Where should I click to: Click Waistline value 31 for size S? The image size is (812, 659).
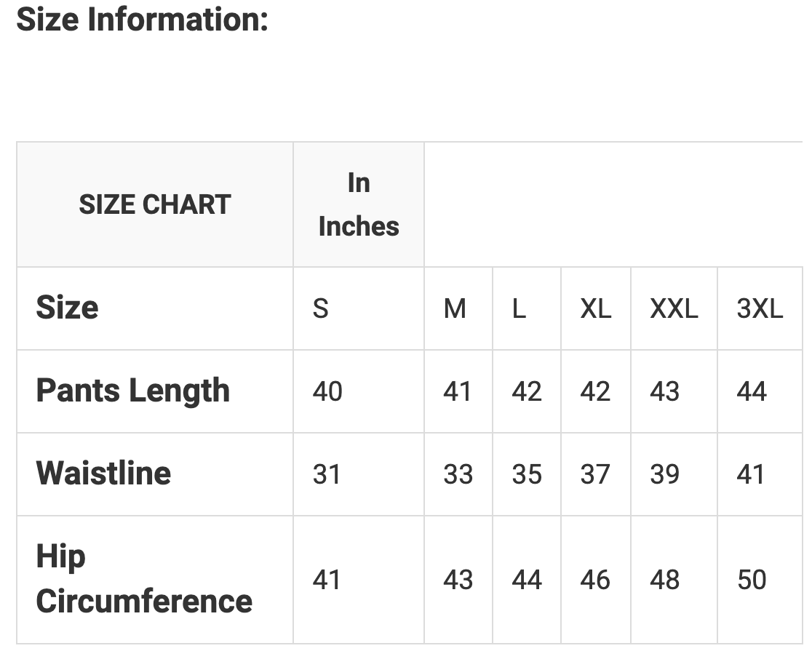[x=327, y=475]
